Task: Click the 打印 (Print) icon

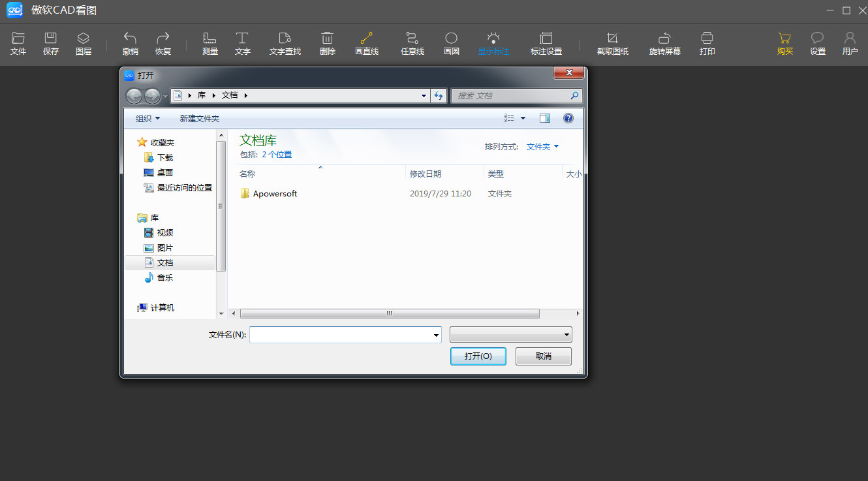Action: (707, 44)
